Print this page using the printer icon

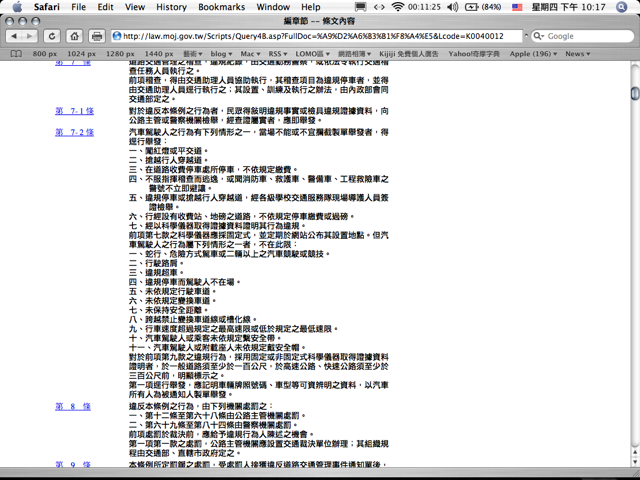[x=97, y=36]
